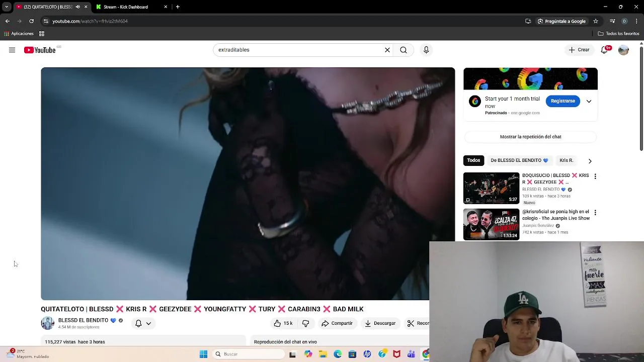Open the Chrome three-dot menu
This screenshot has width=644, height=362.
tap(636, 21)
